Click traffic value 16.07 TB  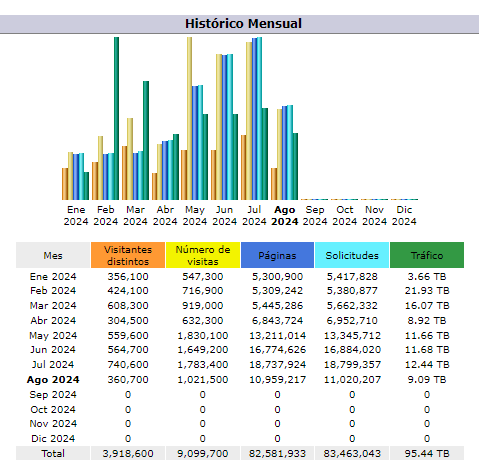click(427, 306)
